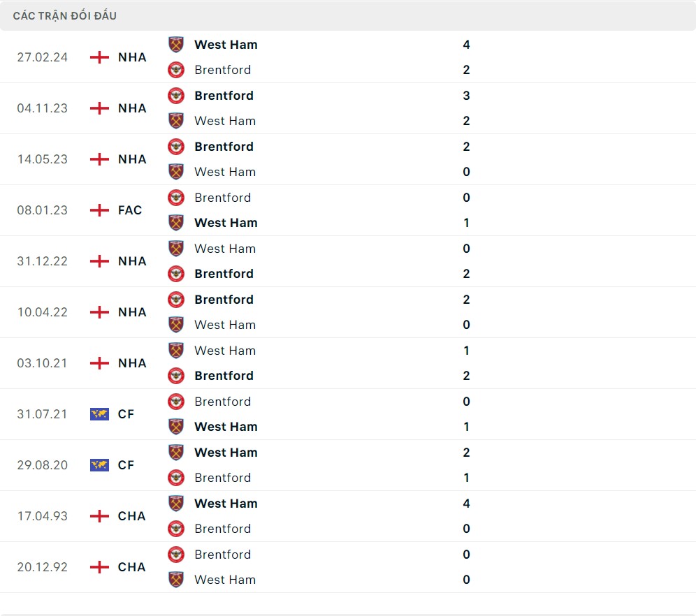Click England flag beside 14.05.23 NHA
This screenshot has width=696, height=616.
pos(100,159)
